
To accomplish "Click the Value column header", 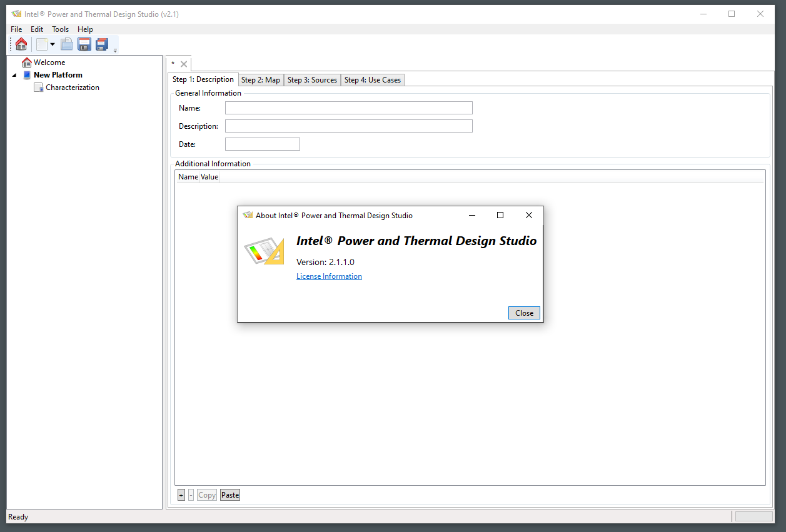I will pyautogui.click(x=209, y=177).
